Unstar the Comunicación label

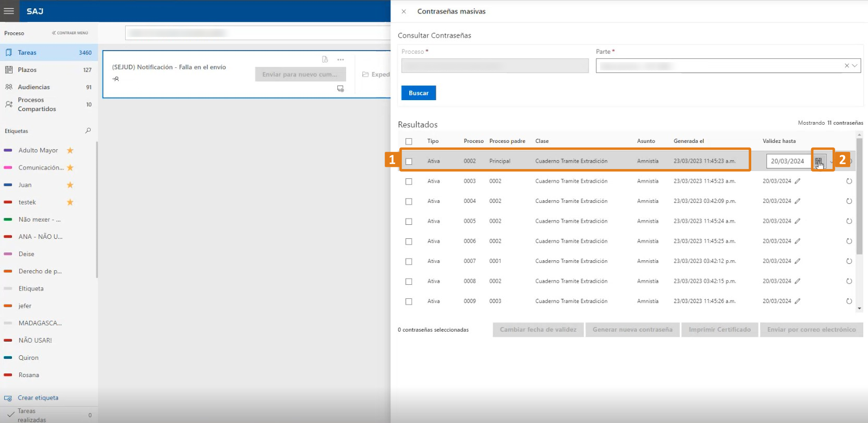point(70,167)
